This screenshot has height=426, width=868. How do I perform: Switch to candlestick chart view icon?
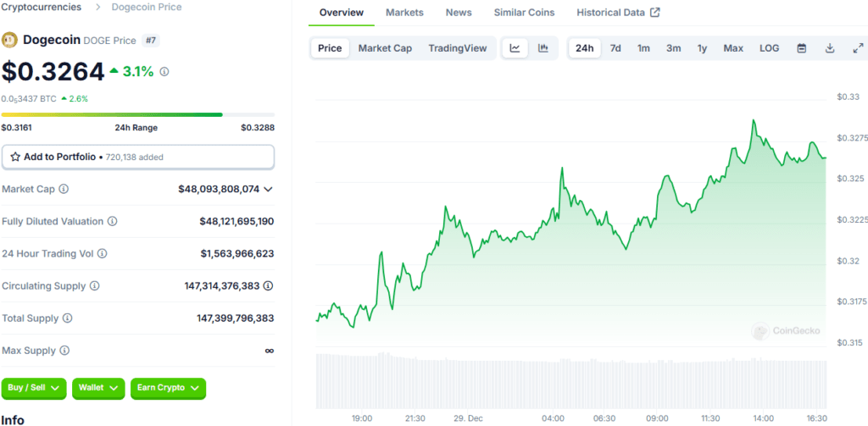tap(543, 48)
